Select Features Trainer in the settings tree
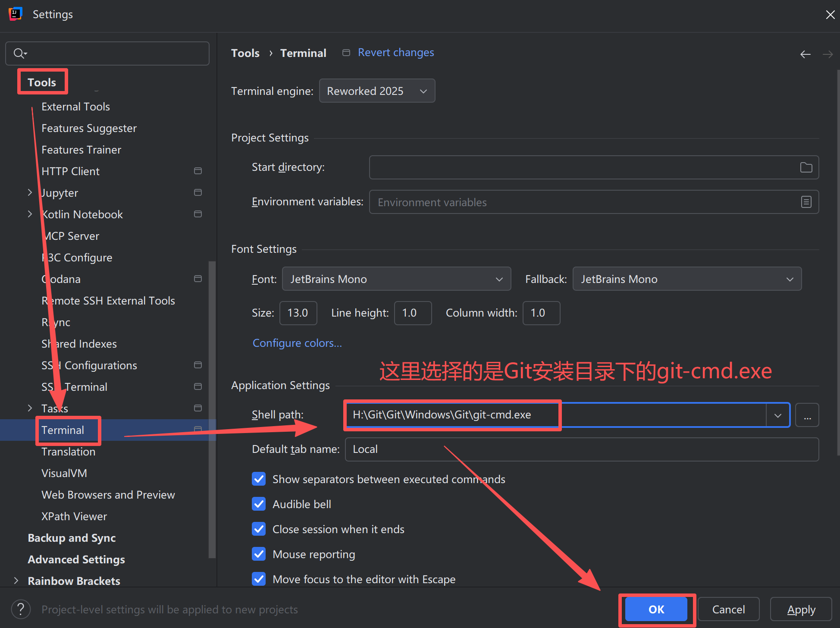The height and width of the screenshot is (628, 840). click(x=81, y=150)
